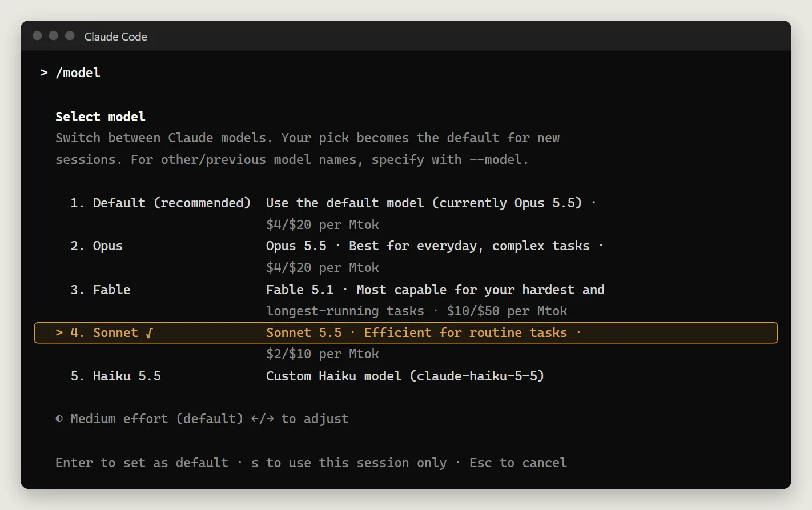Image resolution: width=812 pixels, height=510 pixels.
Task: Click the '--model' flag text
Action: tap(496, 160)
